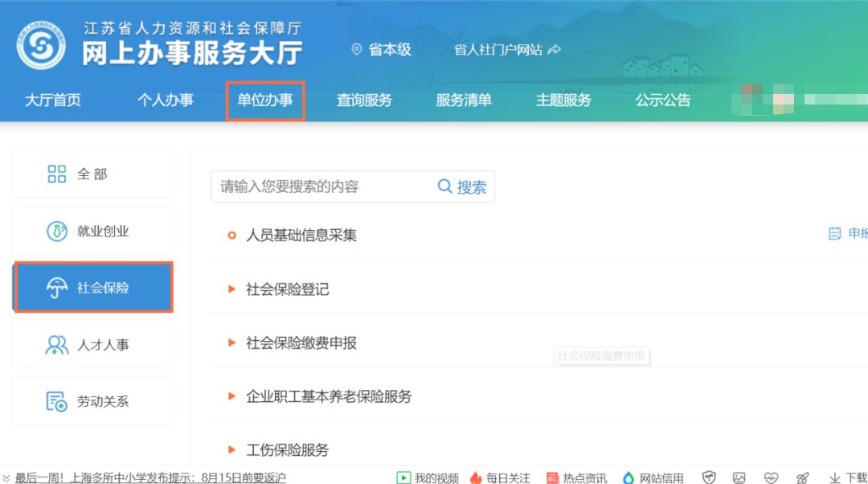868x484 pixels.
Task: Open 人才人事 people icon category
Action: (x=57, y=345)
